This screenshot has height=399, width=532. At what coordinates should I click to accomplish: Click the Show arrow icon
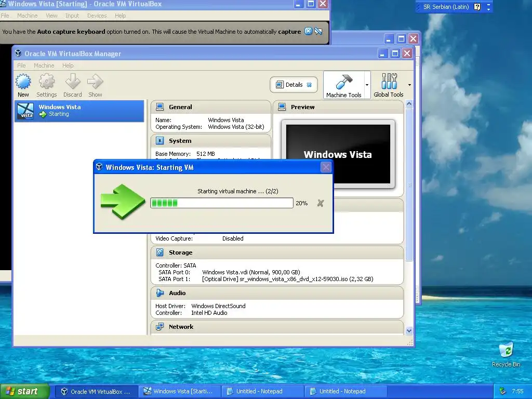click(95, 82)
